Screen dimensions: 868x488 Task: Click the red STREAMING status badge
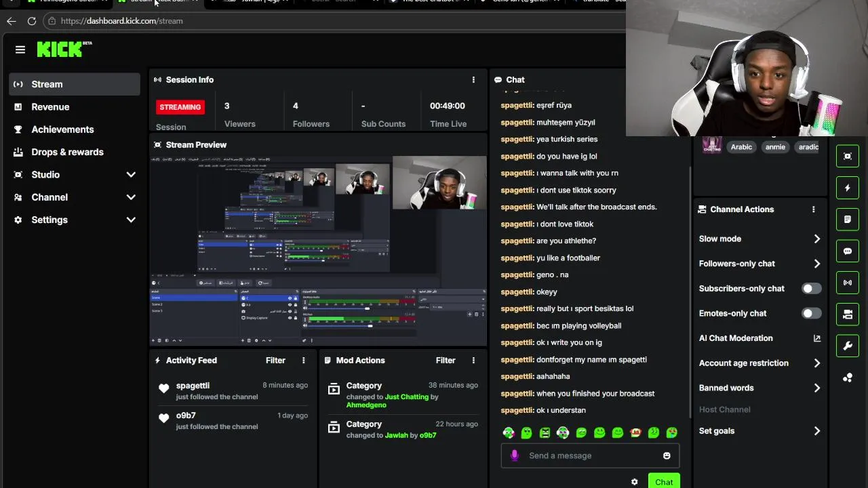coord(180,107)
